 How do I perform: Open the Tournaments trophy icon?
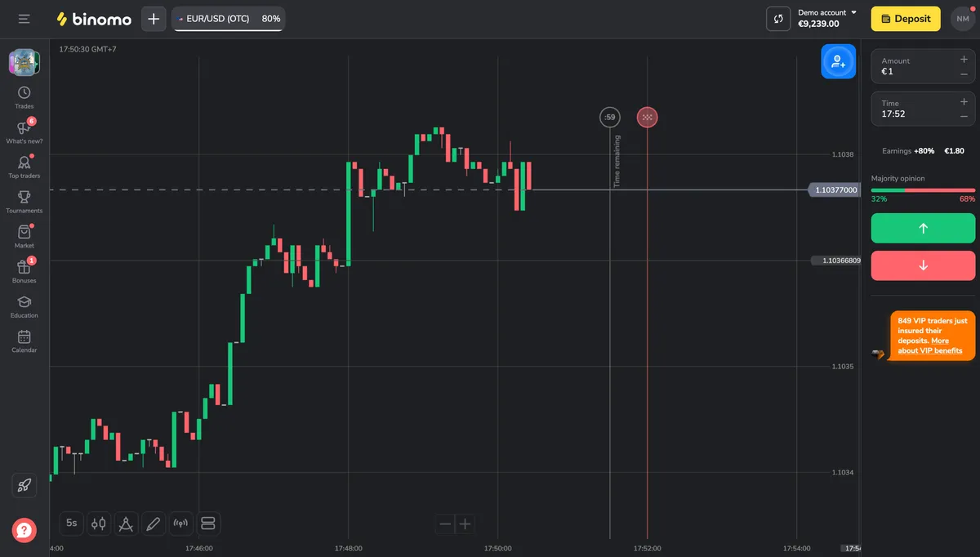point(24,202)
